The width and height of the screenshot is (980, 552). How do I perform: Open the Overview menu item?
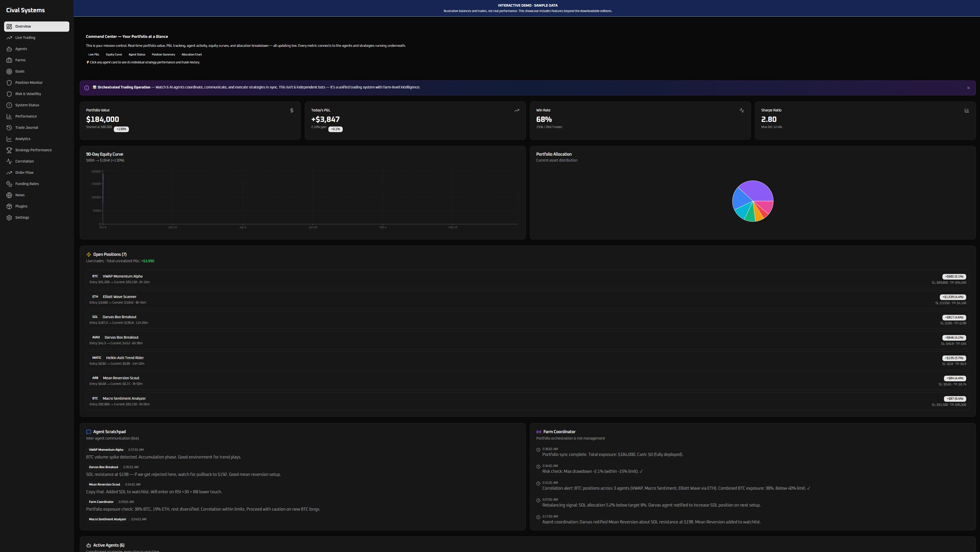tap(37, 26)
